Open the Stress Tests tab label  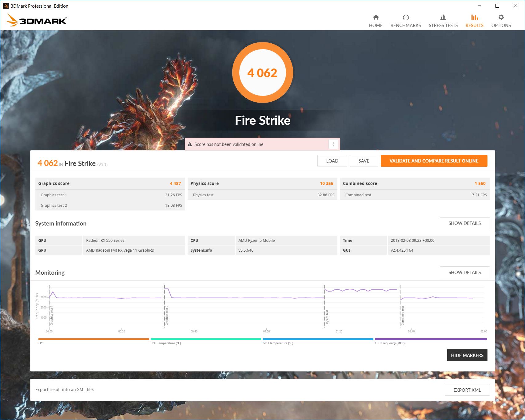click(x=443, y=26)
